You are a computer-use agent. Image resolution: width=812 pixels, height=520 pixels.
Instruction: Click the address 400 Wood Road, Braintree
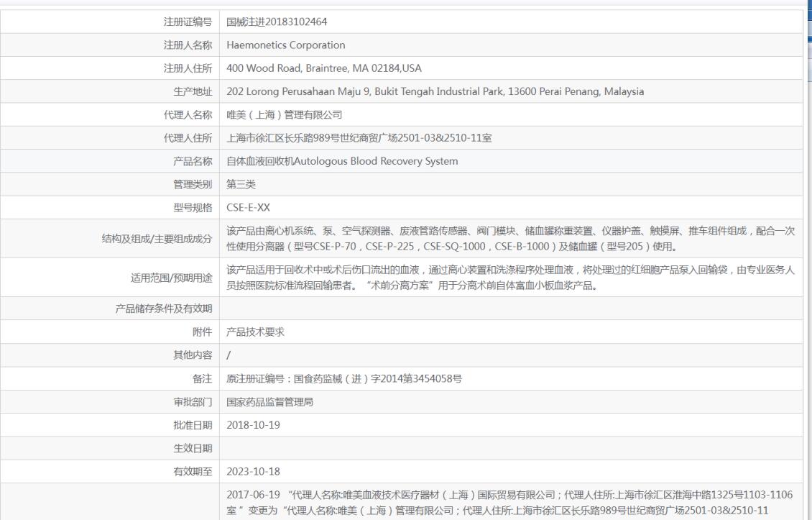point(323,68)
